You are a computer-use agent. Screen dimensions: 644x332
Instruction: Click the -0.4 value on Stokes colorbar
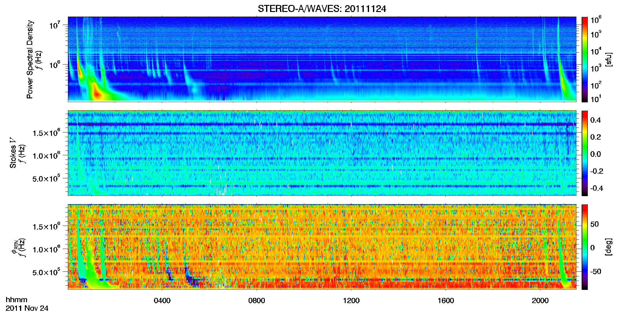coord(597,188)
